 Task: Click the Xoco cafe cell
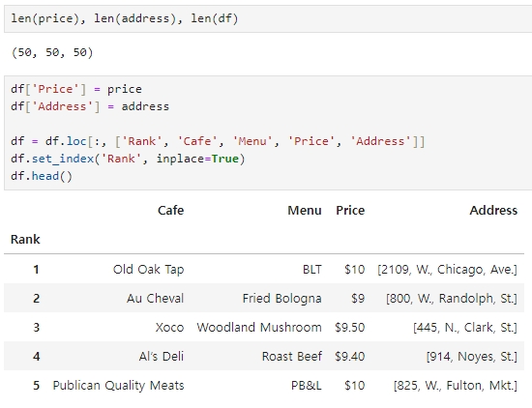pos(169,328)
